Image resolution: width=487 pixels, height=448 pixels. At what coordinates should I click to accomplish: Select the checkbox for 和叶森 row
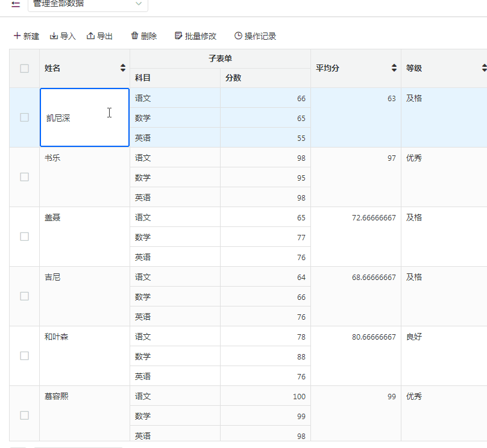click(x=24, y=356)
